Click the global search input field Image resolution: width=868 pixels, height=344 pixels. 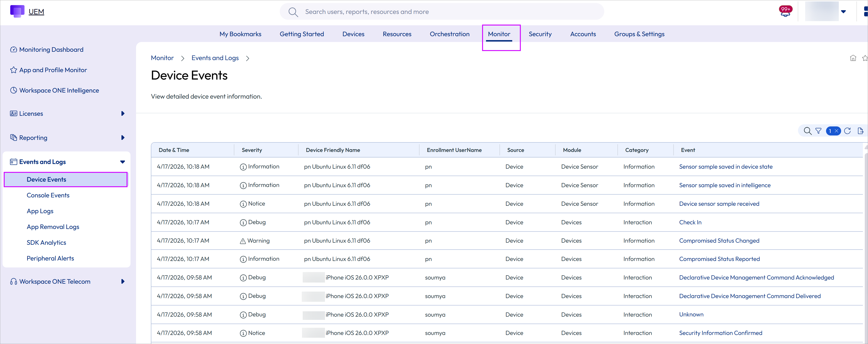(441, 12)
